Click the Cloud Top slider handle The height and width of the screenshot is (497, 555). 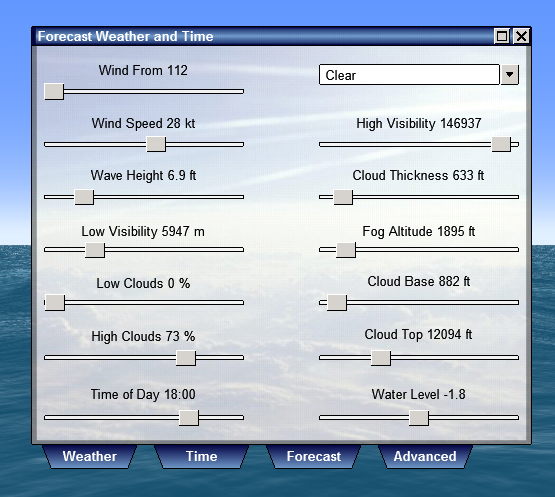(381, 358)
